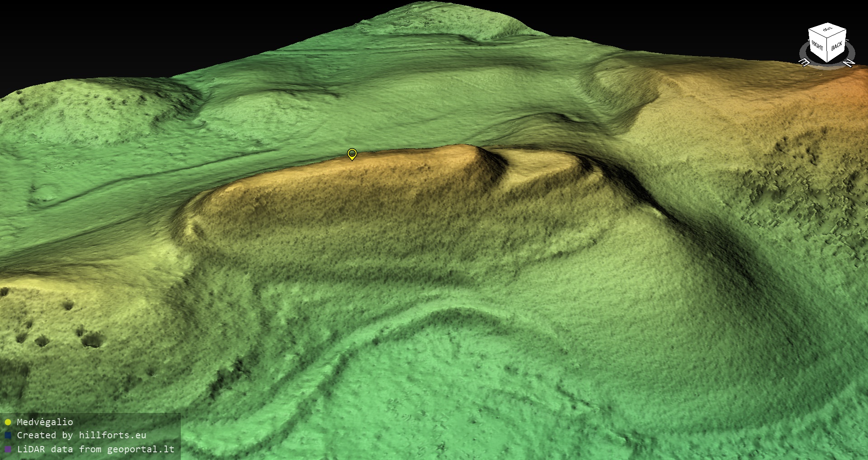
Task: Click the N compass label under the cube
Action: coord(849,63)
